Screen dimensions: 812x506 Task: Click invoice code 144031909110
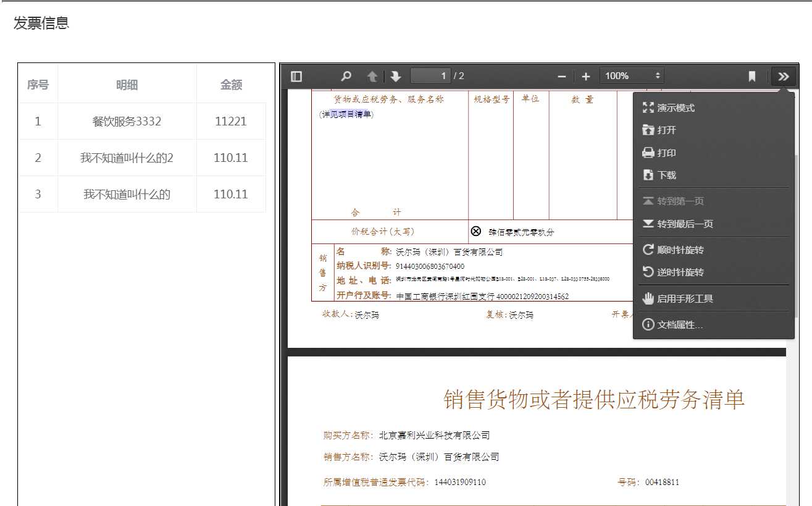(460, 483)
